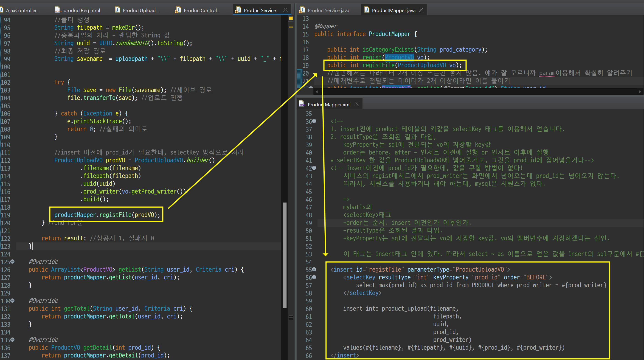Screen dimensions: 644x360
Task: Open the ProductService.java tab in right pane
Action: point(328,10)
